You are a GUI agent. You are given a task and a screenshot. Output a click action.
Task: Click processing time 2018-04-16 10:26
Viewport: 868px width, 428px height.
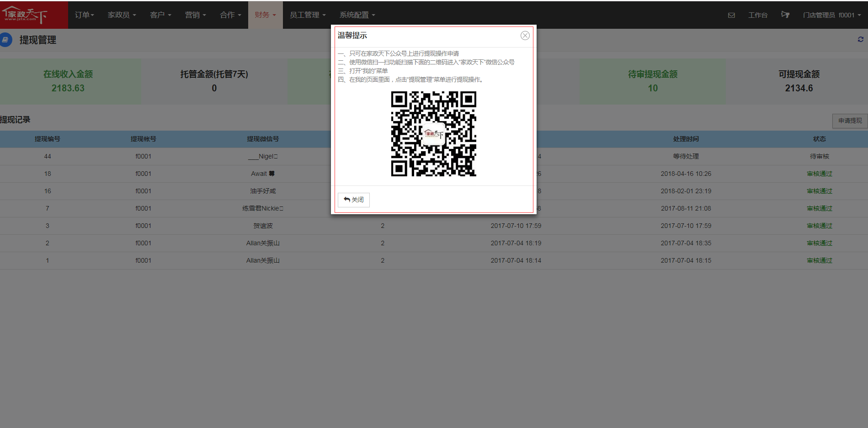coord(686,174)
